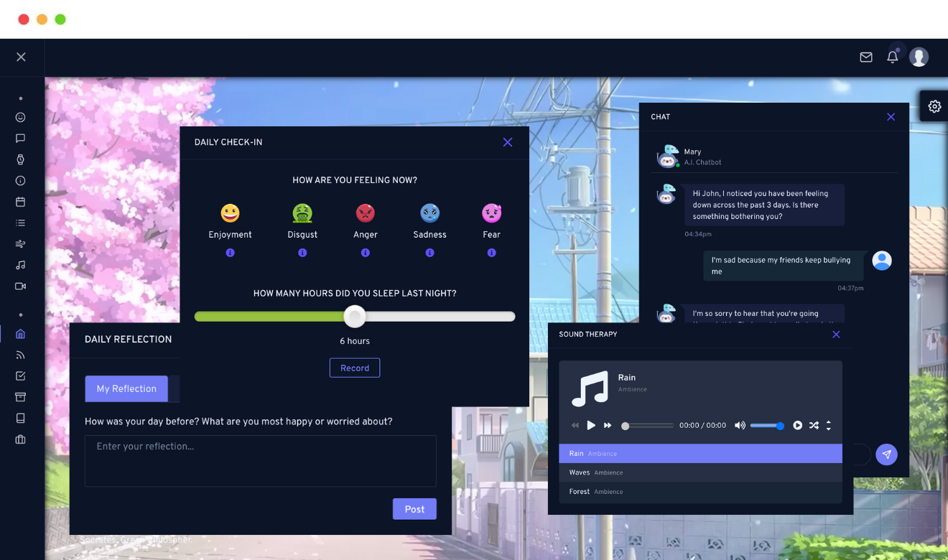Expand the sound player up-down arrows
Image resolution: width=948 pixels, height=560 pixels.
828,426
